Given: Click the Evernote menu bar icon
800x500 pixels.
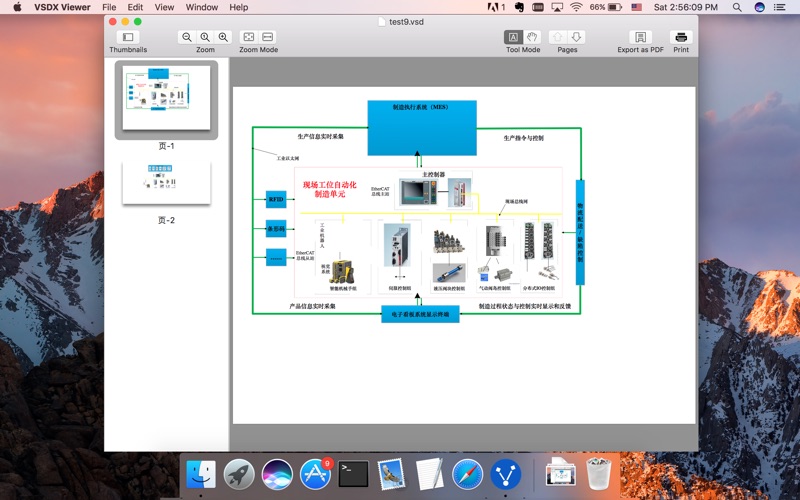Looking at the screenshot, I should 519,7.
